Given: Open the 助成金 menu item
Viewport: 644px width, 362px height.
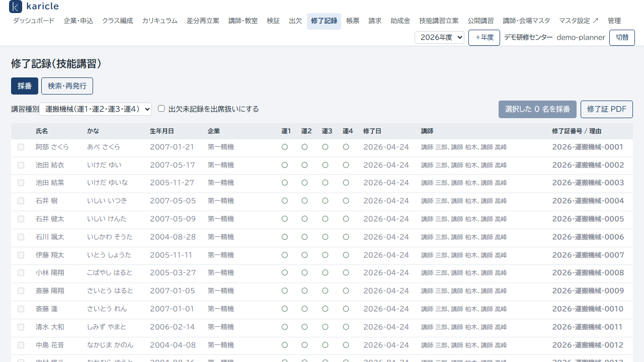Looking at the screenshot, I should [x=400, y=21].
